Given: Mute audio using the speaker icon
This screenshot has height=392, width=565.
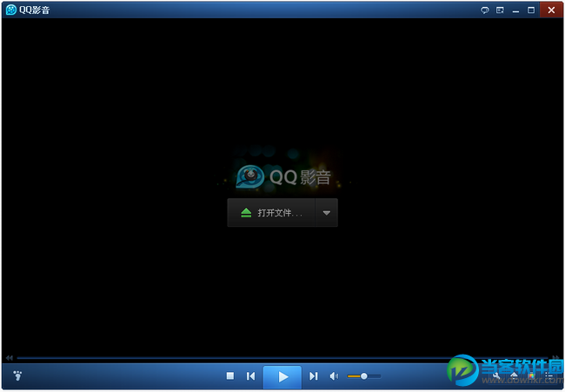Looking at the screenshot, I should (x=334, y=376).
